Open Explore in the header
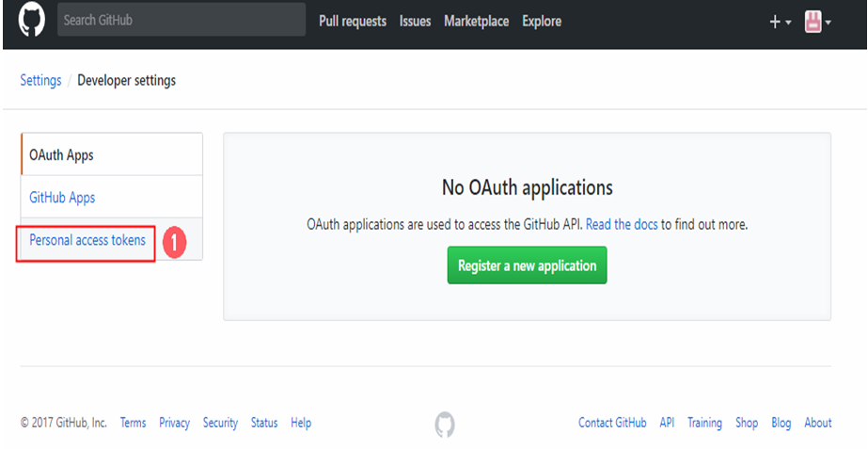868x449 pixels. click(542, 21)
